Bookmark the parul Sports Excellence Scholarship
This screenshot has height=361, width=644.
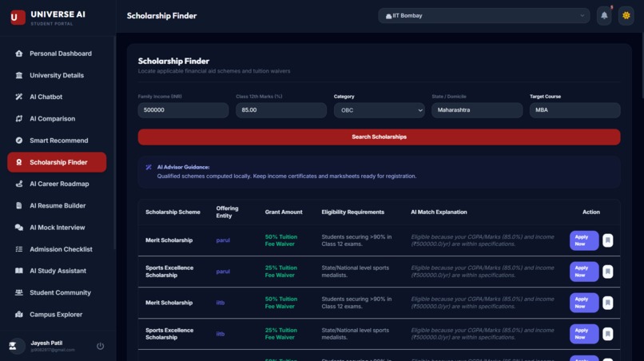(608, 272)
